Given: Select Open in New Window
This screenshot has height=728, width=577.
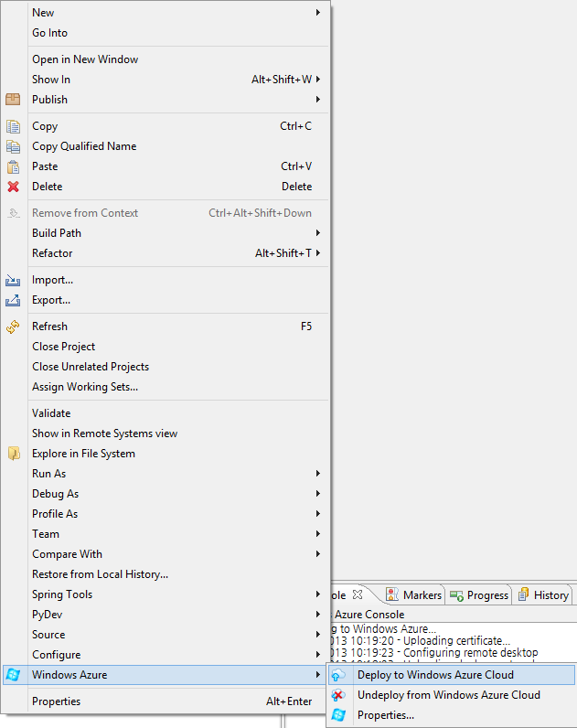Looking at the screenshot, I should click(x=165, y=59).
